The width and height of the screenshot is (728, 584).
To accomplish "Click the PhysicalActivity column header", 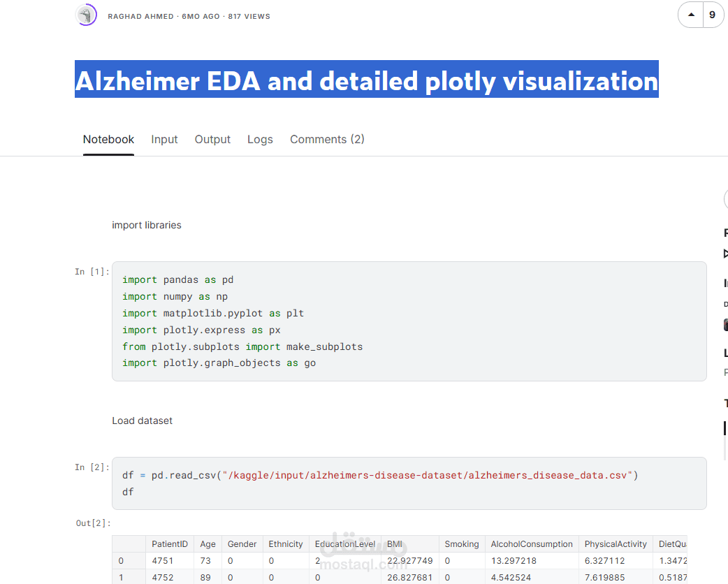I will tap(616, 544).
